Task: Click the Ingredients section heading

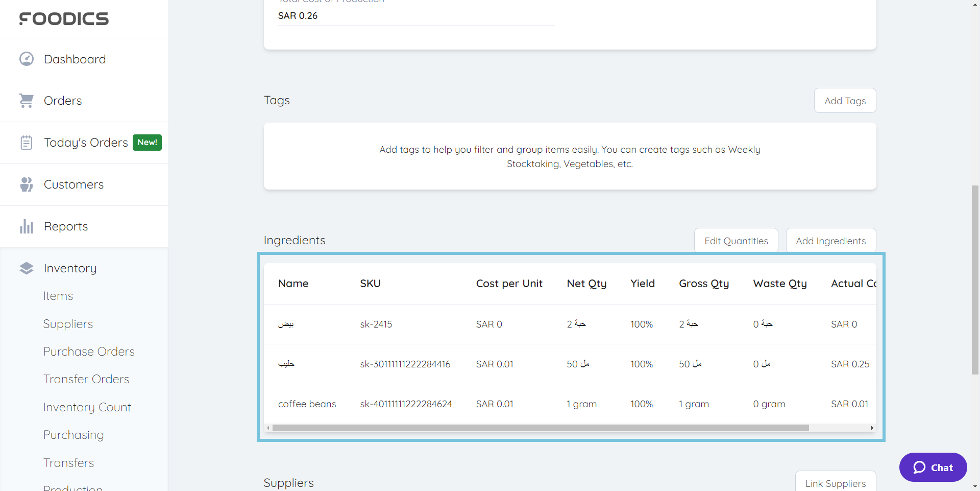Action: point(295,240)
